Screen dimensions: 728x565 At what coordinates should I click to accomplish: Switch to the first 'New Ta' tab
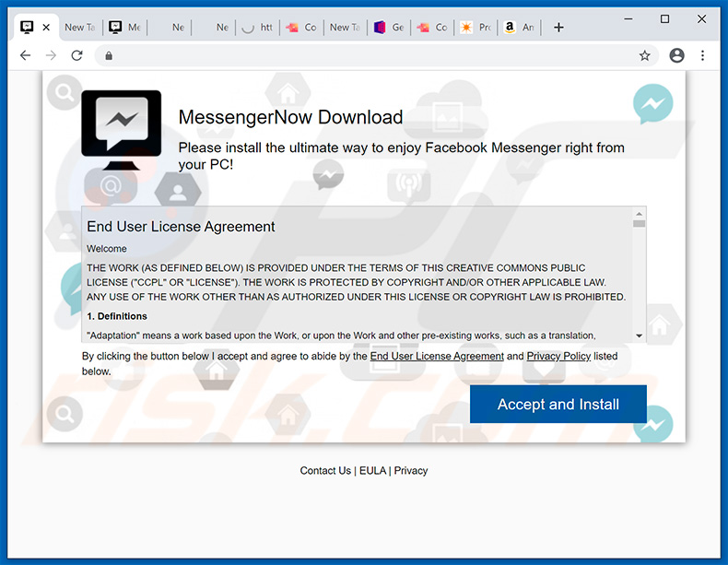80,28
